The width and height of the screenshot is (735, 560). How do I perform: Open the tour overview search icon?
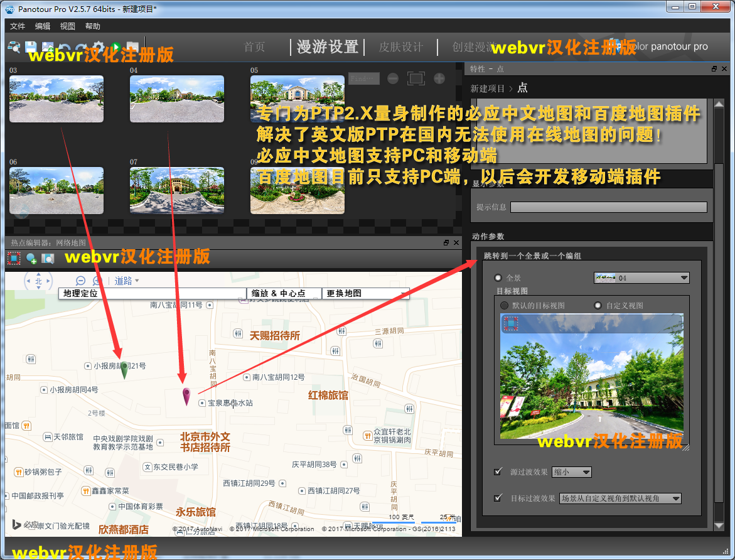14,47
